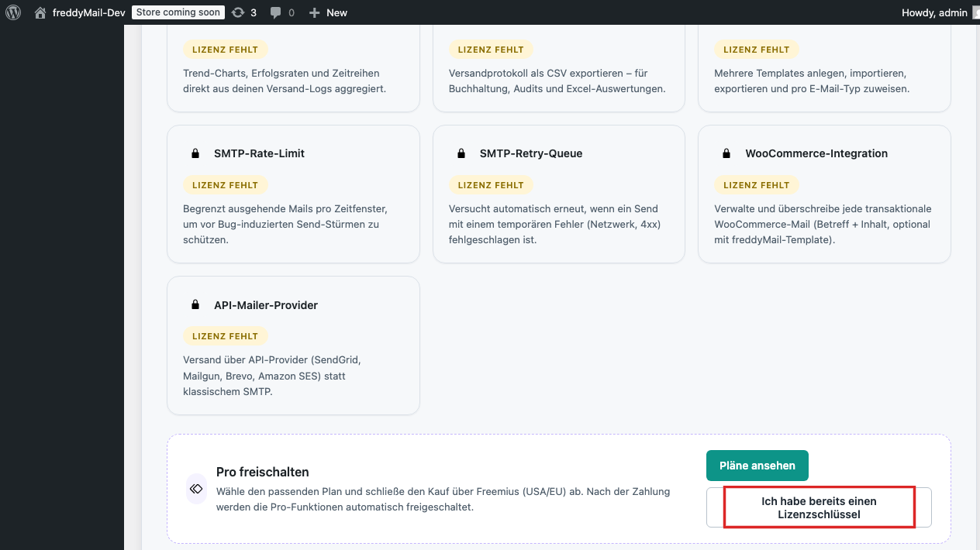Click the Versand über API-Provider description
This screenshot has width=980, height=550.
272,376
